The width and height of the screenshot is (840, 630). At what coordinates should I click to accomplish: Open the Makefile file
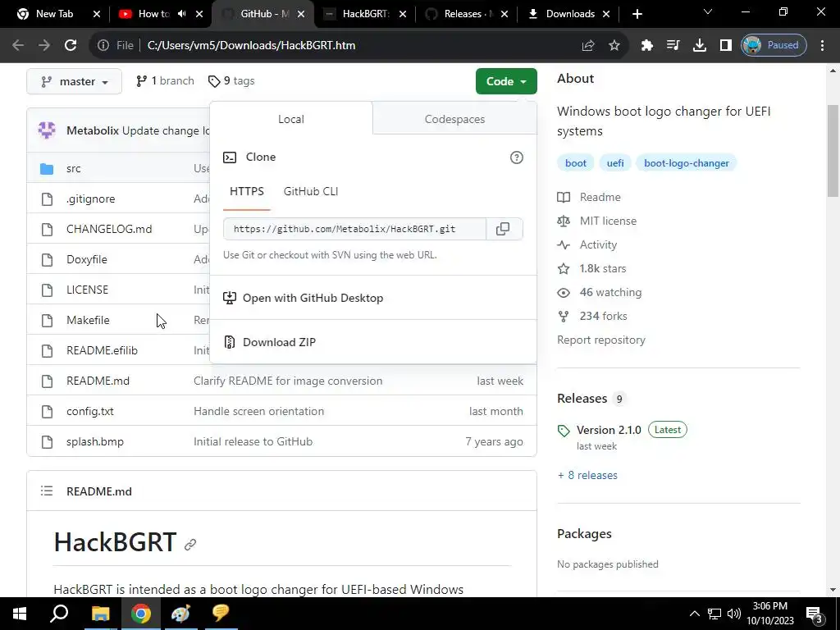point(88,320)
